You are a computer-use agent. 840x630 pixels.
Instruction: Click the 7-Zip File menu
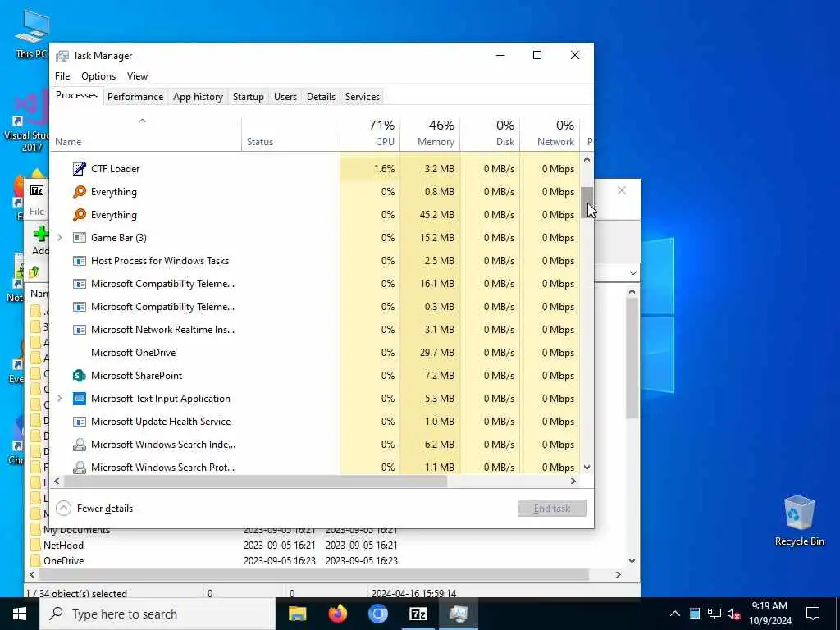point(37,212)
